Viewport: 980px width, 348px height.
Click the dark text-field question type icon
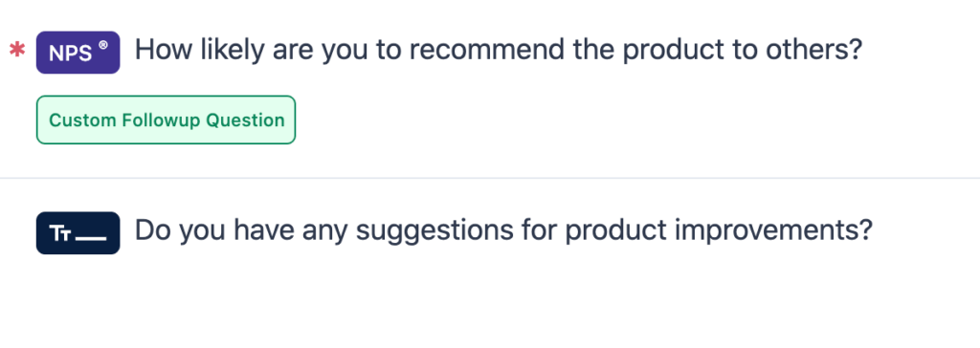78,233
